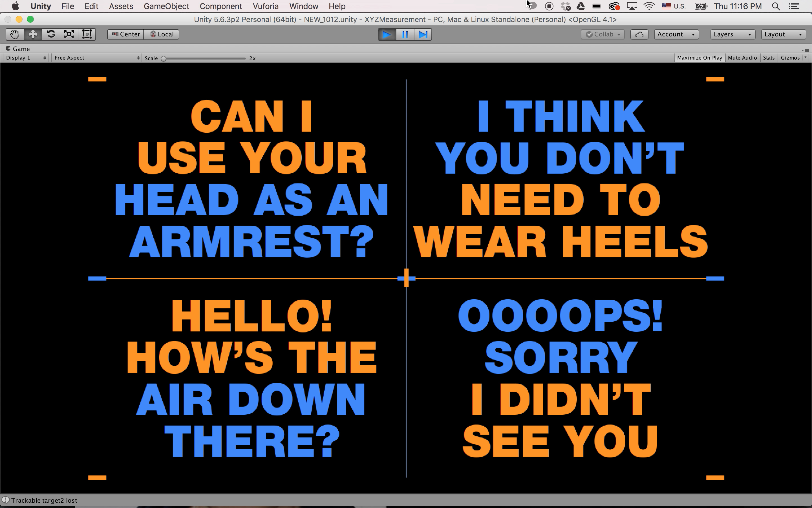Click the 'OOOOPS!' text in game view
The width and height of the screenshot is (812, 508).
click(560, 315)
